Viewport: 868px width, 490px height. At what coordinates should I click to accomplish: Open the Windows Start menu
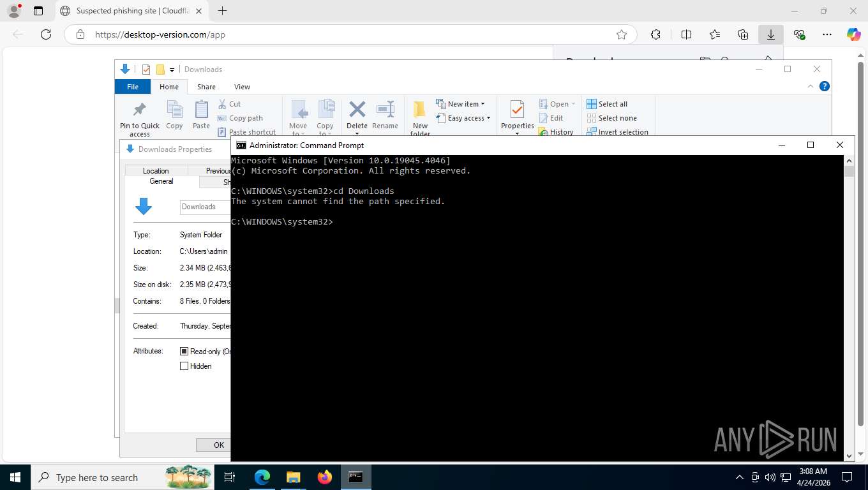click(x=15, y=477)
